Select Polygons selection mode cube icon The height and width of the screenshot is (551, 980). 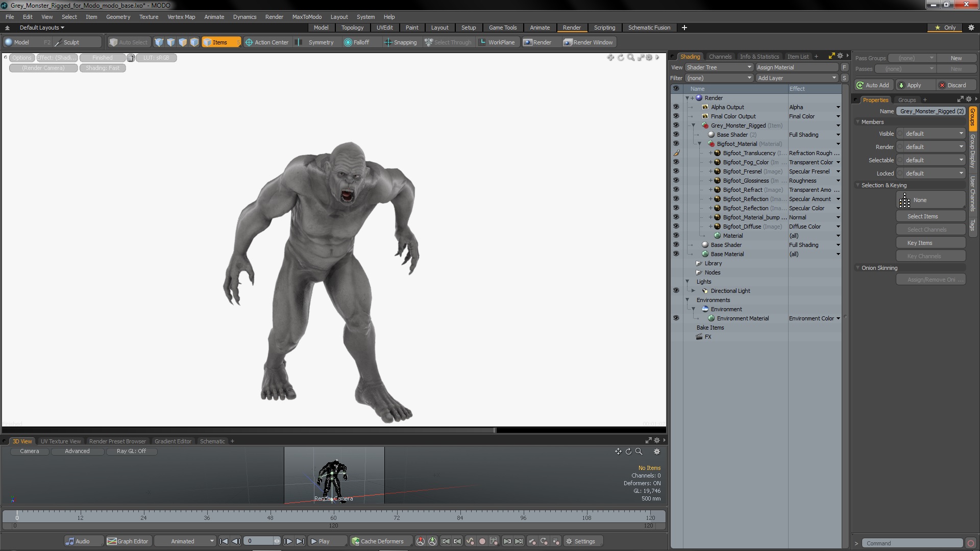(x=182, y=42)
